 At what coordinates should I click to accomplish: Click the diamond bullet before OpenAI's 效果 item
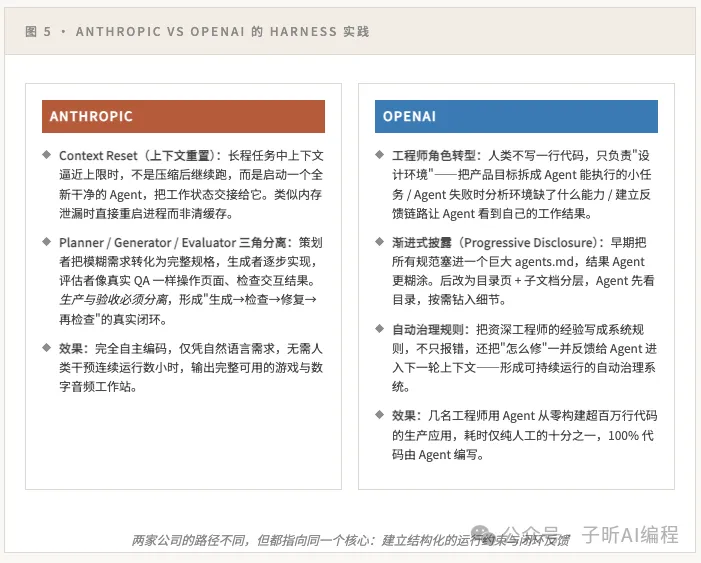click(380, 413)
